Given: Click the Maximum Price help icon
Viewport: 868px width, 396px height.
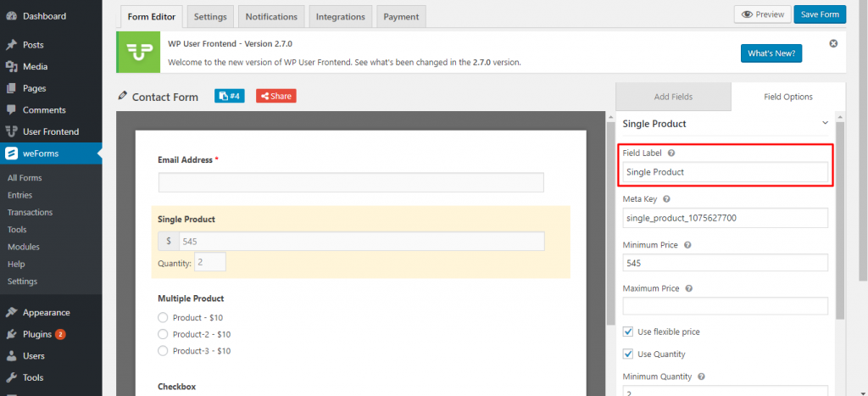Looking at the screenshot, I should 689,288.
